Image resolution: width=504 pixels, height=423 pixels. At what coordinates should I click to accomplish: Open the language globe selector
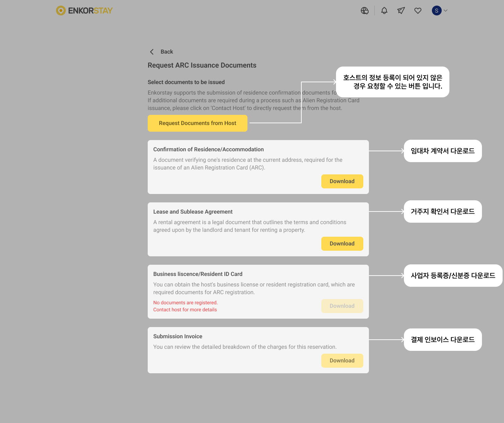click(x=365, y=11)
